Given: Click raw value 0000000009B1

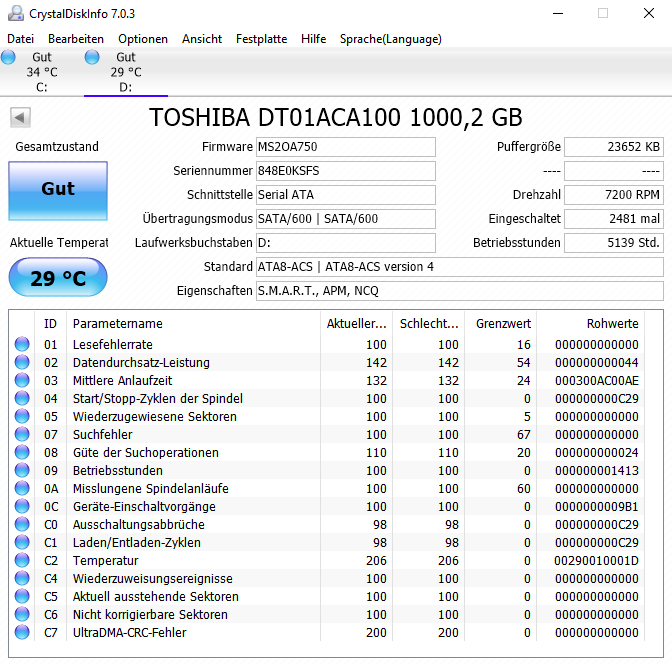Looking at the screenshot, I should click(597, 507).
